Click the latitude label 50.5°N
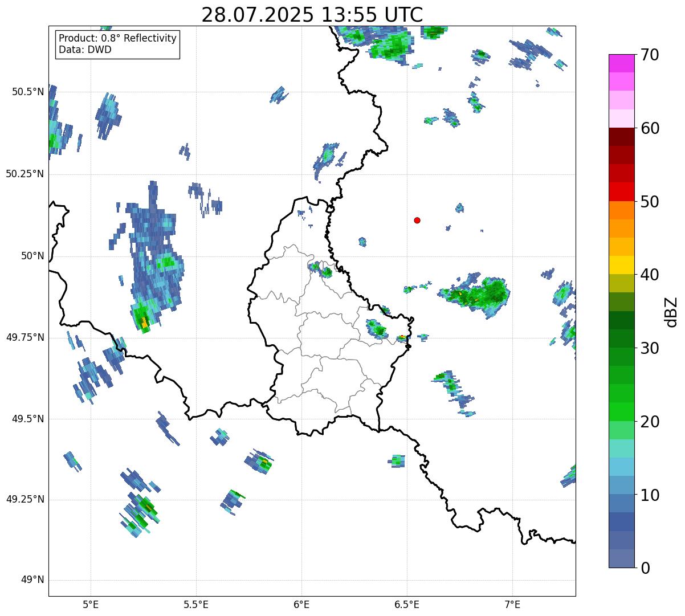The width and height of the screenshot is (685, 616). [x=28, y=92]
